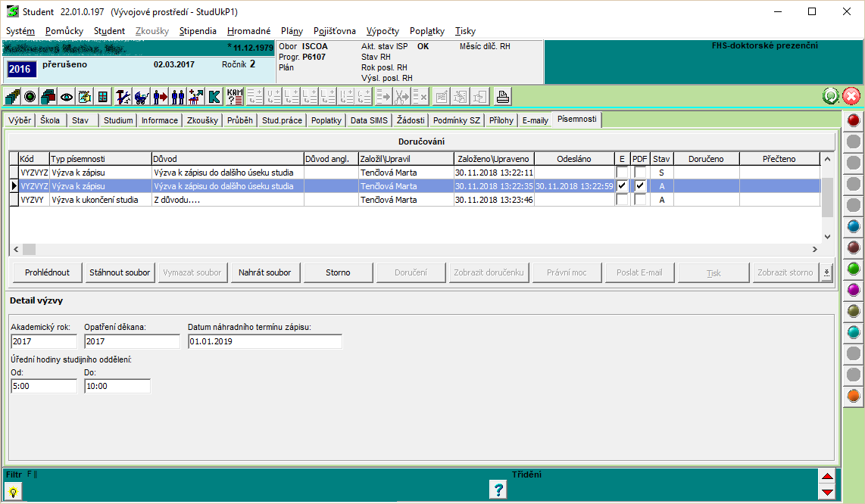
Task: Expand more buttons next to Zobrazit storno
Action: 826,272
